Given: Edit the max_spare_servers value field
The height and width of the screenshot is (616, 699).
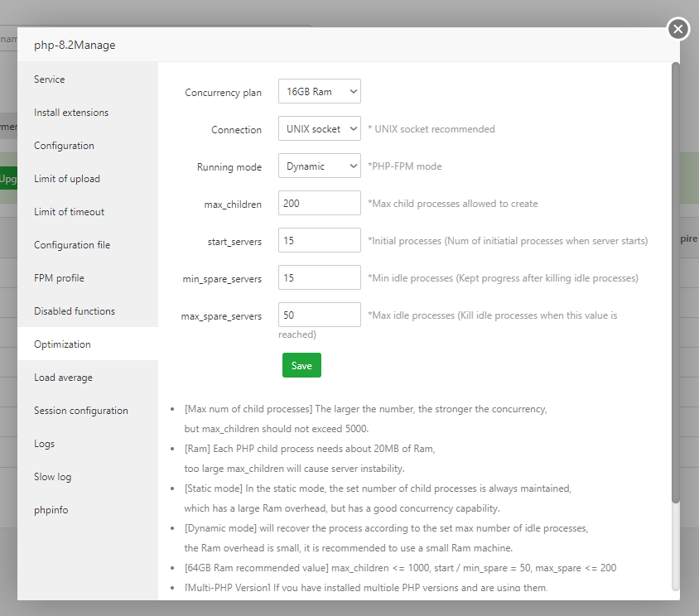Looking at the screenshot, I should (319, 315).
